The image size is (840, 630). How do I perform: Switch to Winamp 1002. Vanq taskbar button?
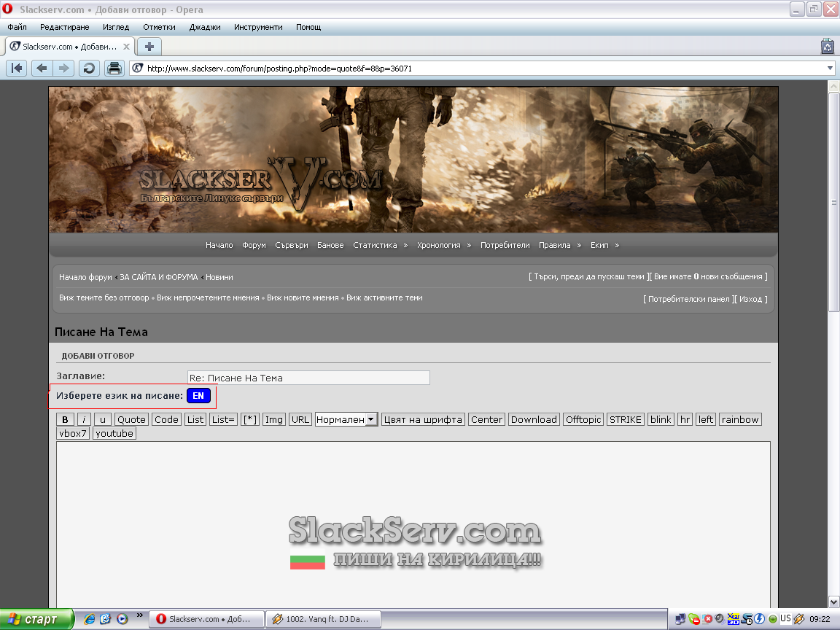coord(324,619)
